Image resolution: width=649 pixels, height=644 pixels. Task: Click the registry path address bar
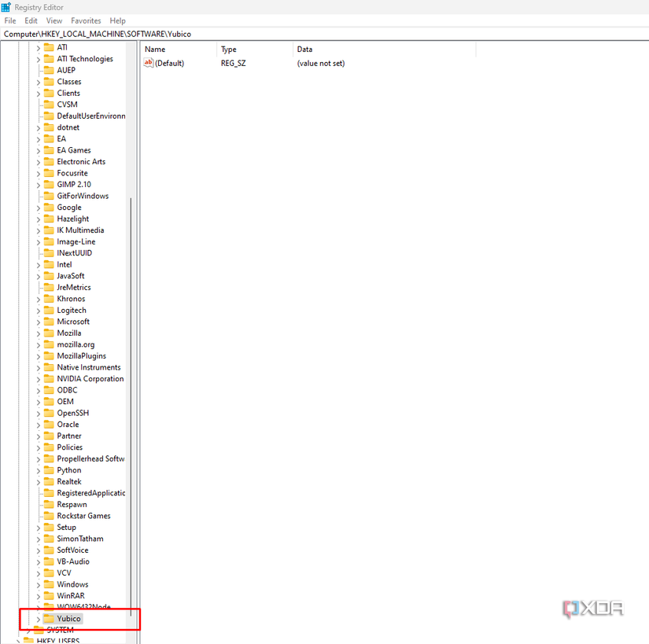(324, 34)
